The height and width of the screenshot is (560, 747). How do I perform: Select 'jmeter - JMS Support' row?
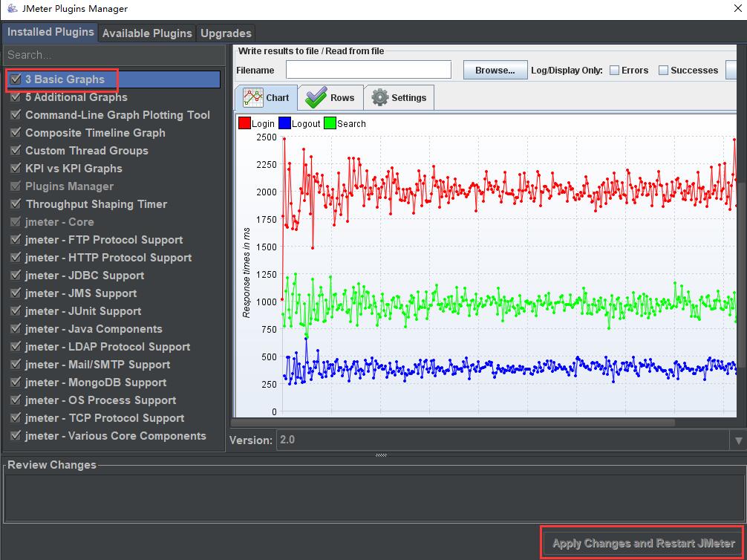114,293
